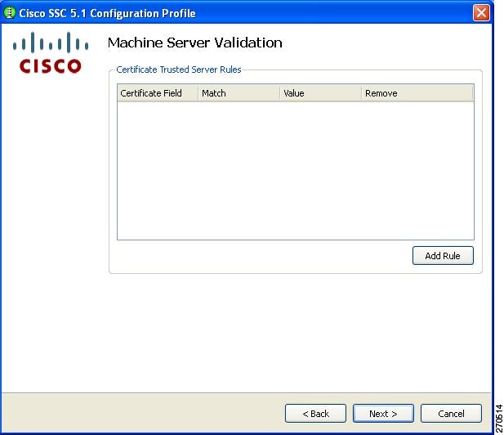504x435 pixels.
Task: Click the Machine Server Validation heading
Action: [x=194, y=43]
